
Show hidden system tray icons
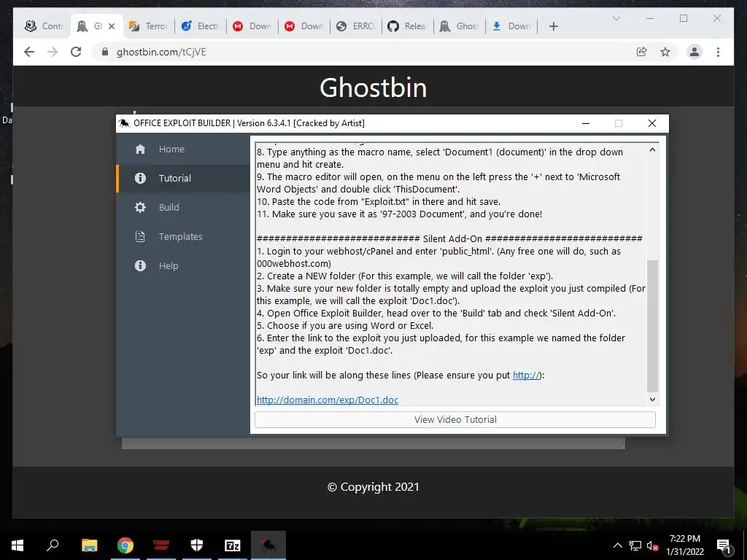[617, 545]
